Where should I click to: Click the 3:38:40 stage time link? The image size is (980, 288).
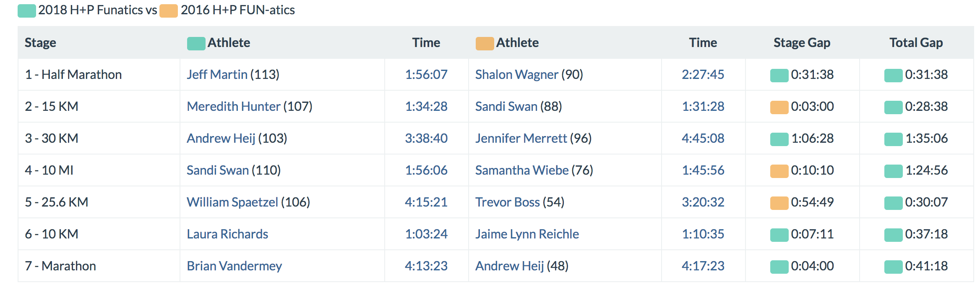pos(426,138)
